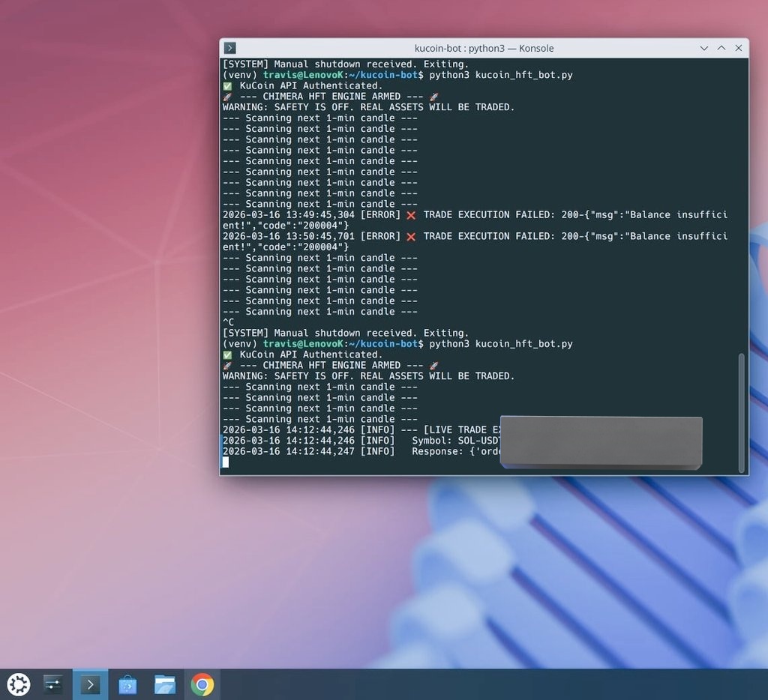This screenshot has width=768, height=700.
Task: Open the Kubuntu application launcher
Action: click(x=18, y=684)
